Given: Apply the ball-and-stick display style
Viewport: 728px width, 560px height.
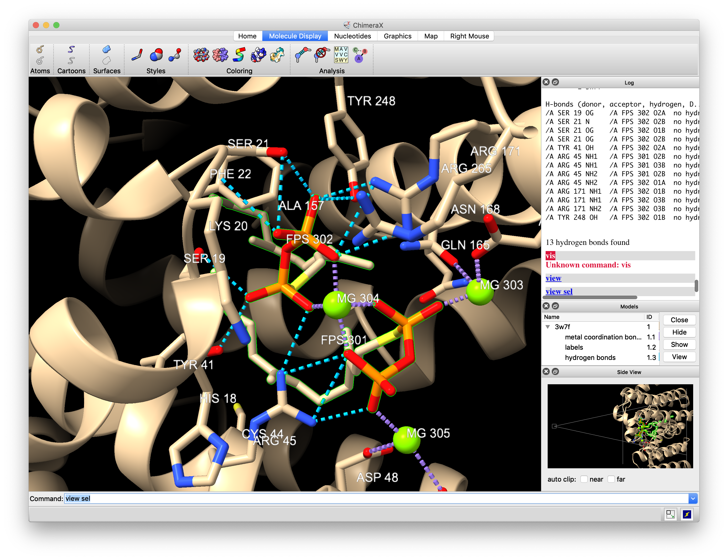Looking at the screenshot, I should pyautogui.click(x=175, y=55).
